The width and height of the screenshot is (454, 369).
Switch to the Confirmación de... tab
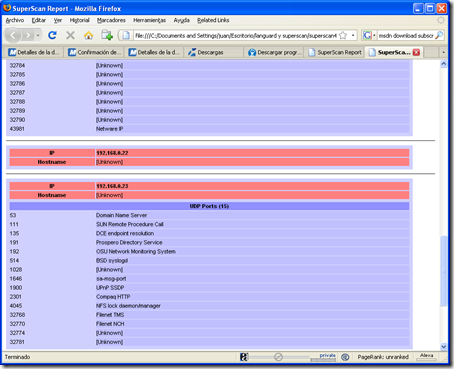tap(95, 52)
